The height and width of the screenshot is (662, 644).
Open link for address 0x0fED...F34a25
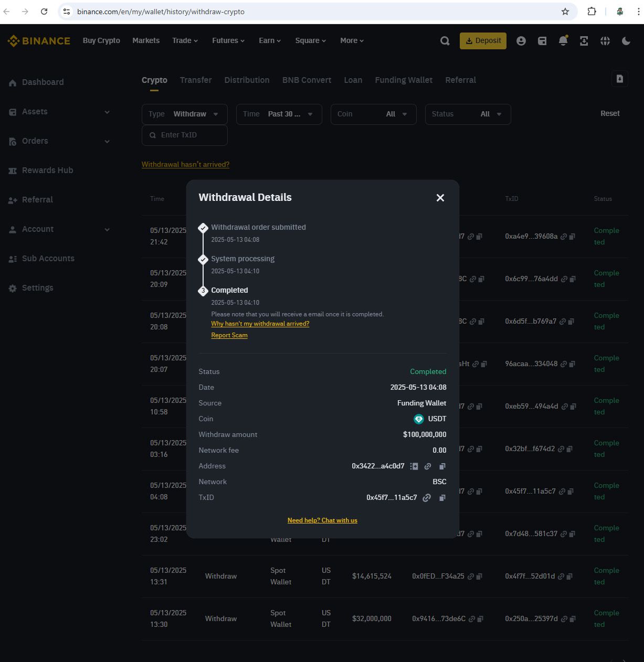coord(471,576)
